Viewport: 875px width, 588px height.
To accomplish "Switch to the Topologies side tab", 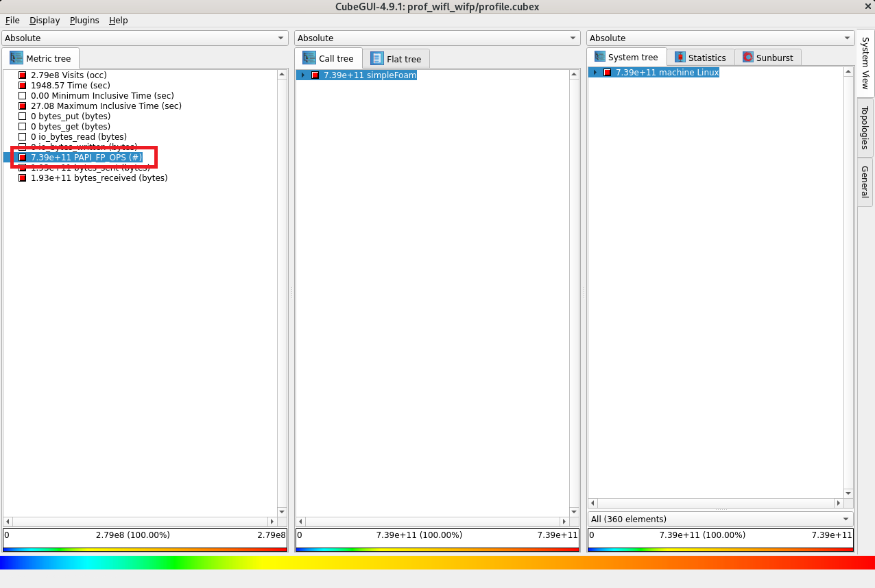I will pyautogui.click(x=865, y=127).
